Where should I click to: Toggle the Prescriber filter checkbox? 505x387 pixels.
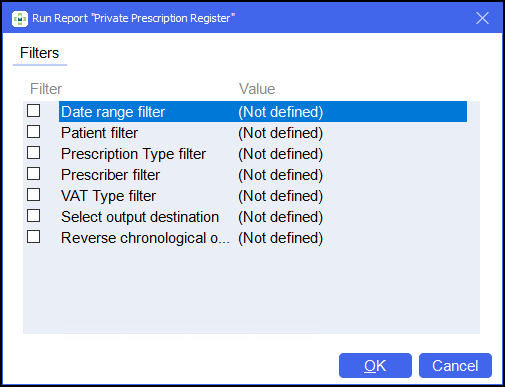34,174
